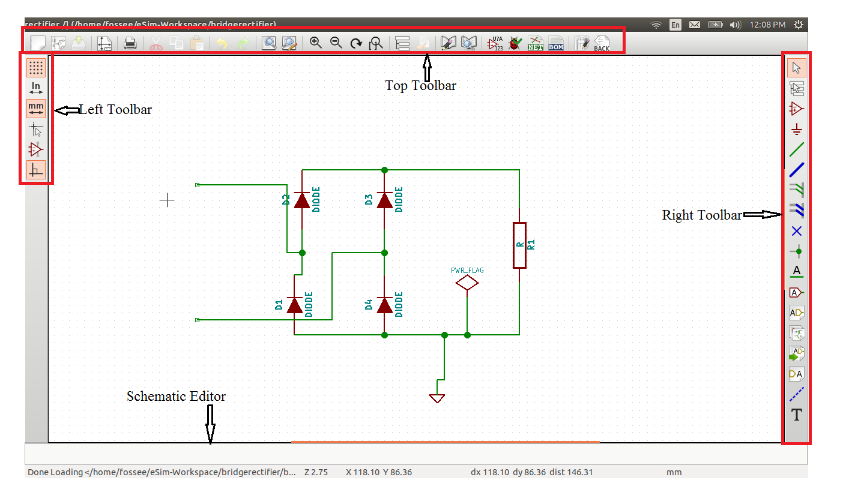Redraw the schematic view

click(x=356, y=43)
